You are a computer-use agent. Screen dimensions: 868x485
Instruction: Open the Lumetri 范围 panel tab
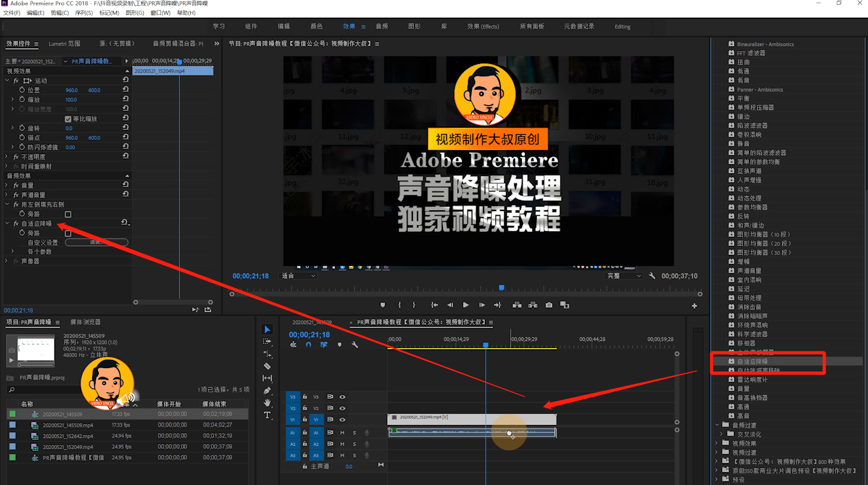coord(64,44)
